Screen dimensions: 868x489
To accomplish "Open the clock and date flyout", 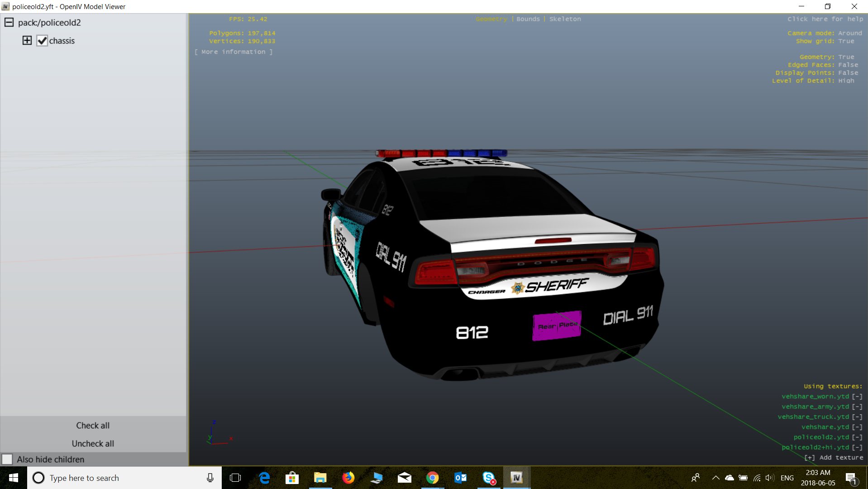I will point(818,478).
